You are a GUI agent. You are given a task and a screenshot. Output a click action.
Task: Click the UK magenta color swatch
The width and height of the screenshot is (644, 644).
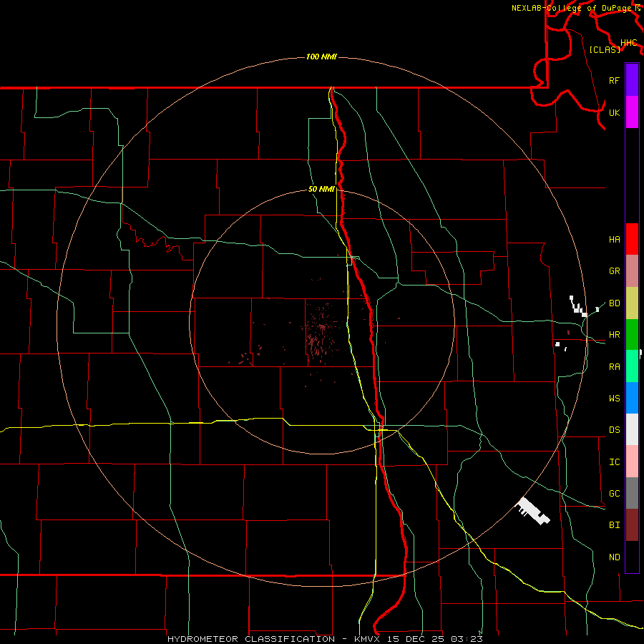coord(632,112)
